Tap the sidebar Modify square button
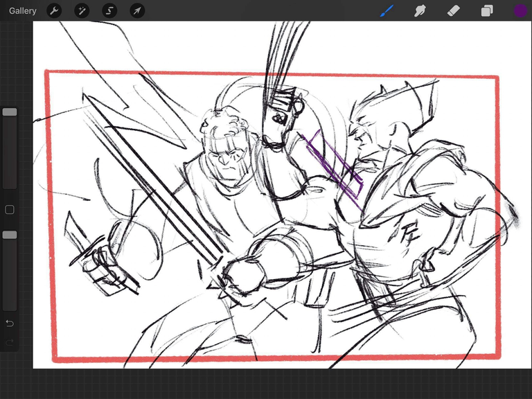The width and height of the screenshot is (532, 399). click(10, 210)
